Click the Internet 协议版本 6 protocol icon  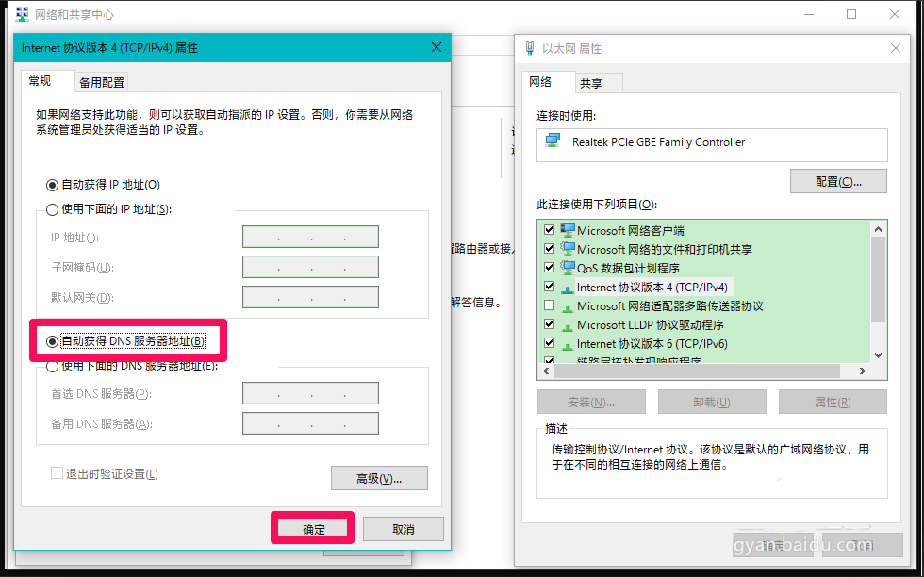[568, 344]
